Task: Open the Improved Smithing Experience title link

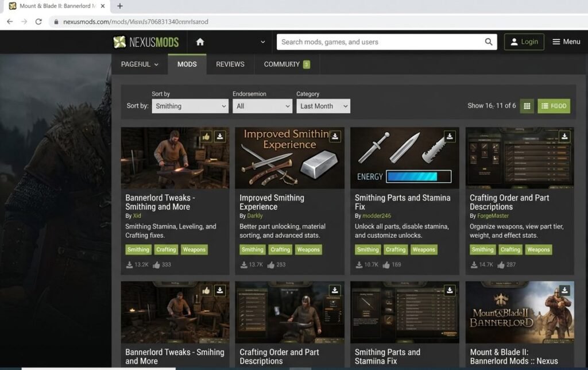Action: [272, 202]
